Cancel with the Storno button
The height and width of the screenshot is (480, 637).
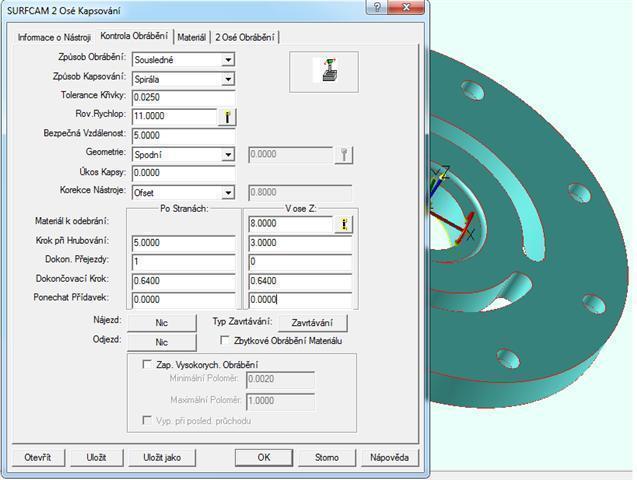click(x=327, y=457)
